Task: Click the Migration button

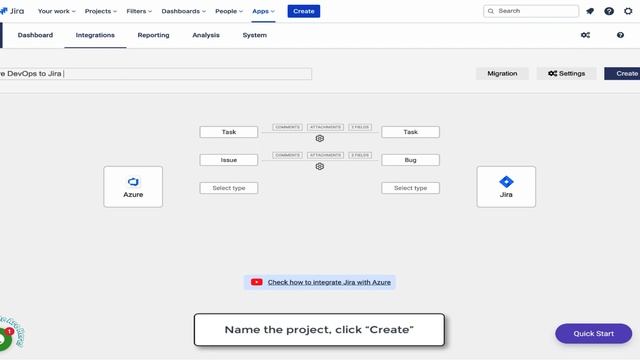Action: pos(502,73)
